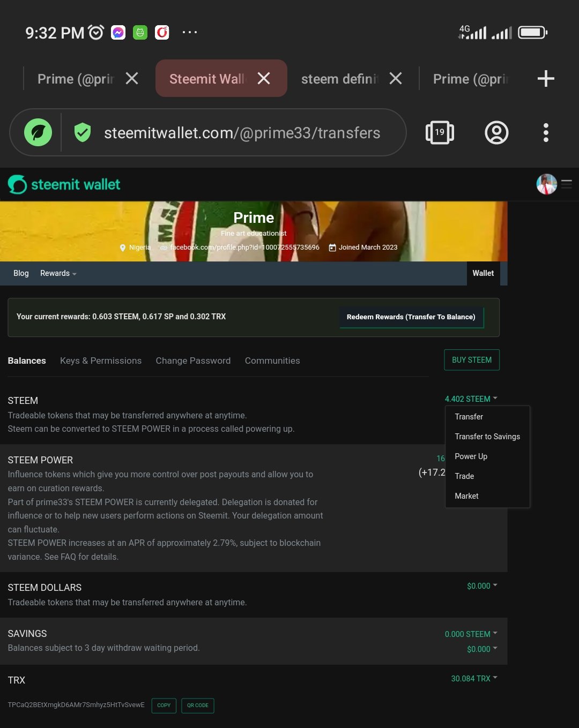Click the STEEM DOLLARS heading
Image resolution: width=579 pixels, height=728 pixels.
tap(44, 588)
